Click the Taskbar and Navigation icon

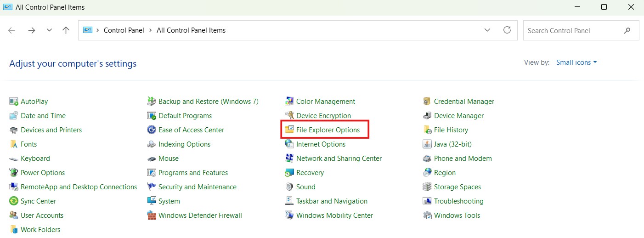[x=289, y=201]
